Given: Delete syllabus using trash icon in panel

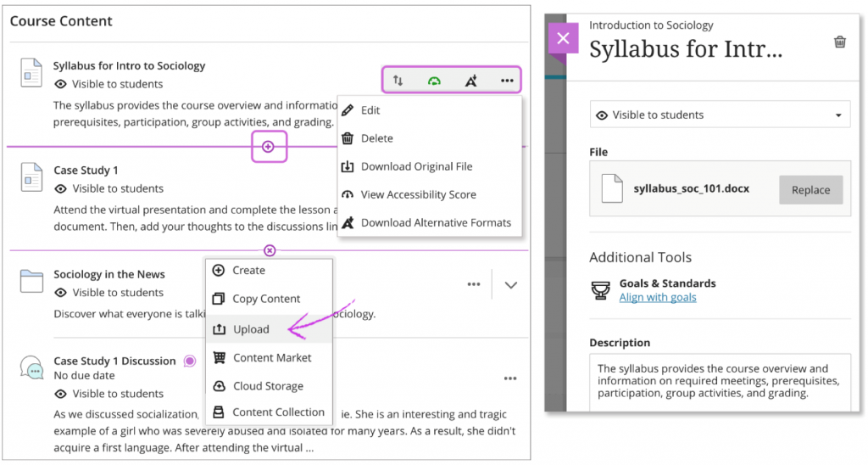Looking at the screenshot, I should [839, 42].
